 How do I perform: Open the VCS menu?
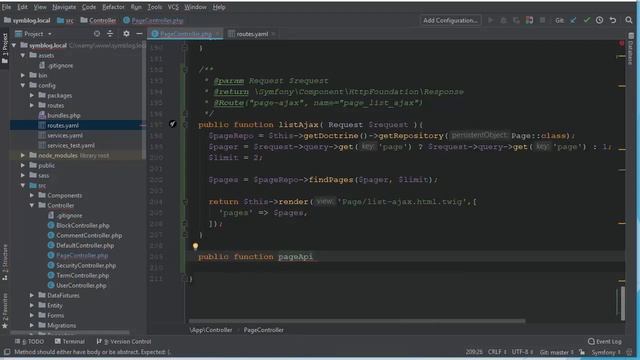[173, 7]
